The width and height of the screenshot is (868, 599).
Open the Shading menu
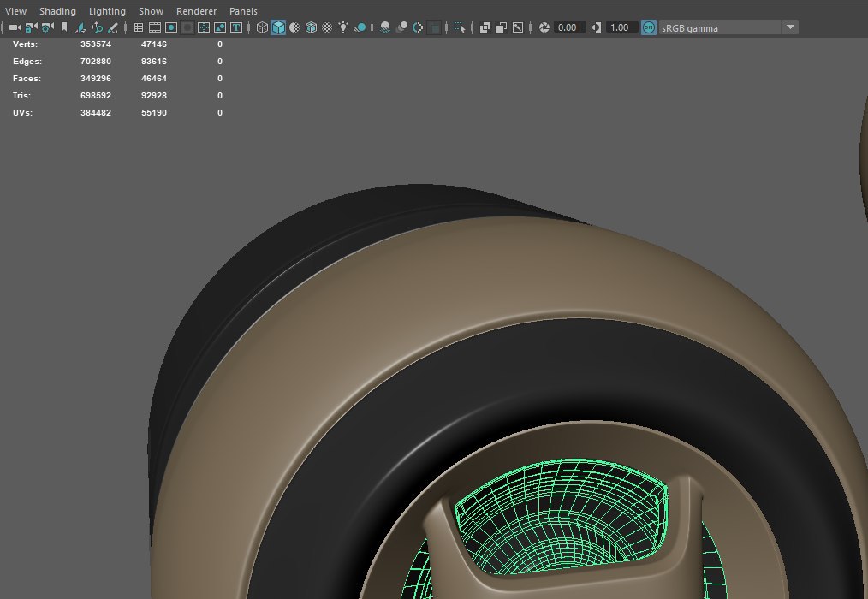(57, 11)
